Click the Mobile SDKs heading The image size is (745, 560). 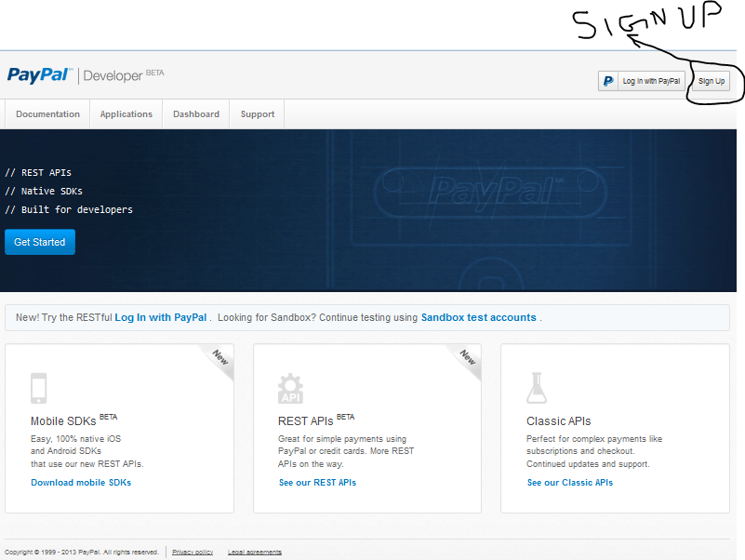coord(73,420)
